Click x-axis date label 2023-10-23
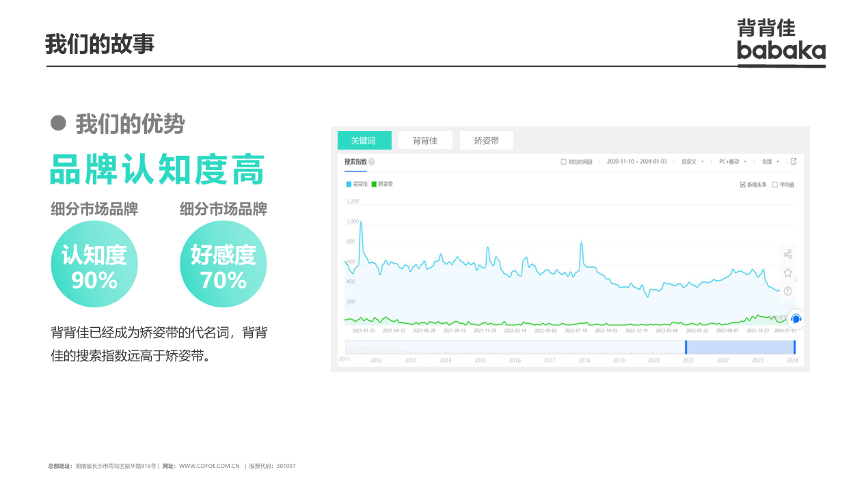 point(758,331)
